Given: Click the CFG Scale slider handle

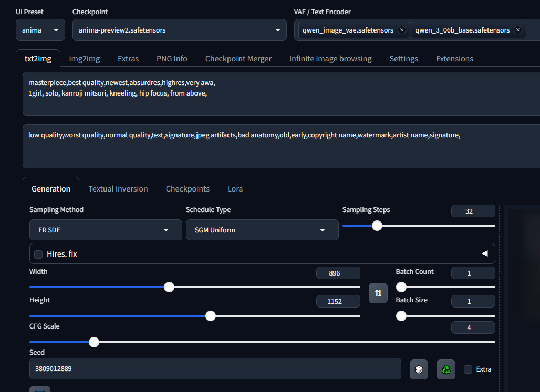Looking at the screenshot, I should pyautogui.click(x=94, y=342).
